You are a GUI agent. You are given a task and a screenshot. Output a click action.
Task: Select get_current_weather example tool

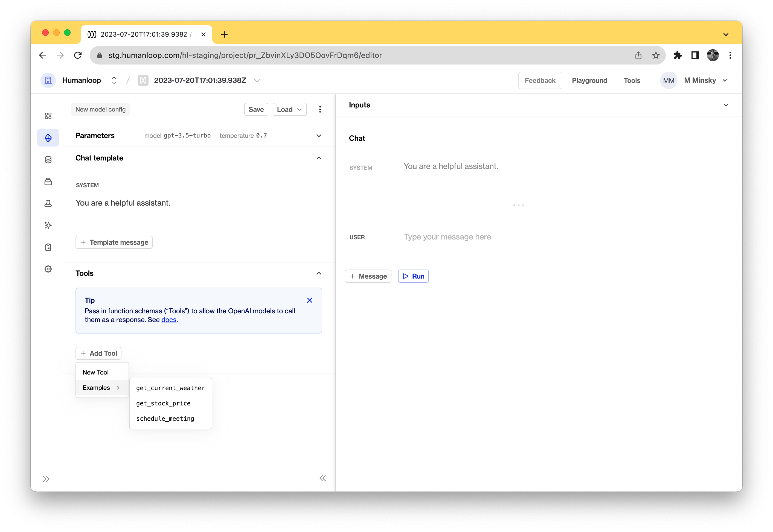tap(170, 388)
